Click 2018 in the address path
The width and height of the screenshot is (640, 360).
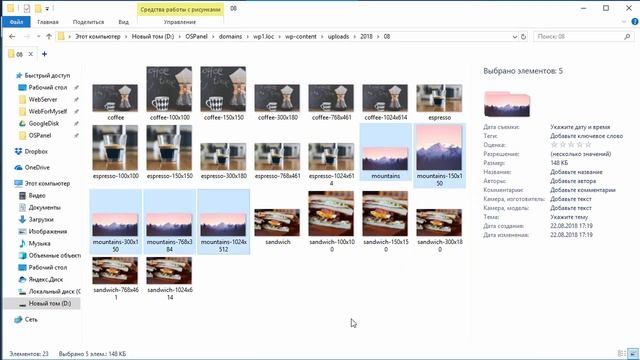[366, 37]
